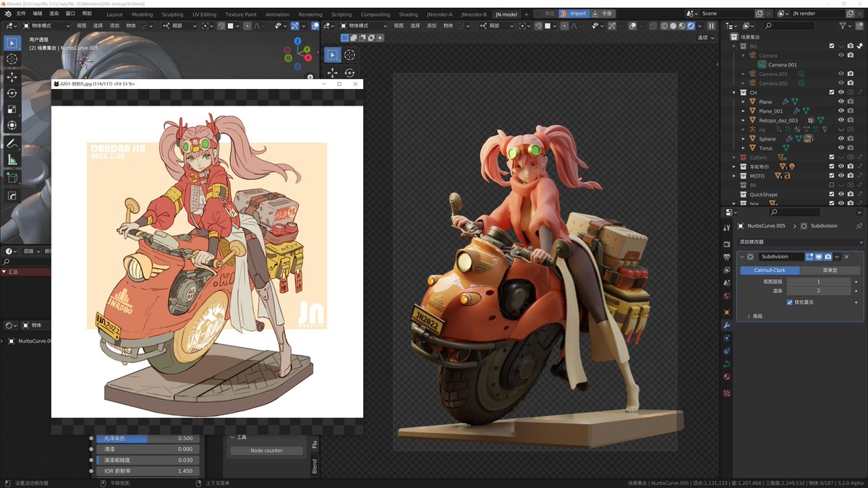Image resolution: width=868 pixels, height=488 pixels.
Task: Add a new workspace with plus icon
Action: [527, 14]
